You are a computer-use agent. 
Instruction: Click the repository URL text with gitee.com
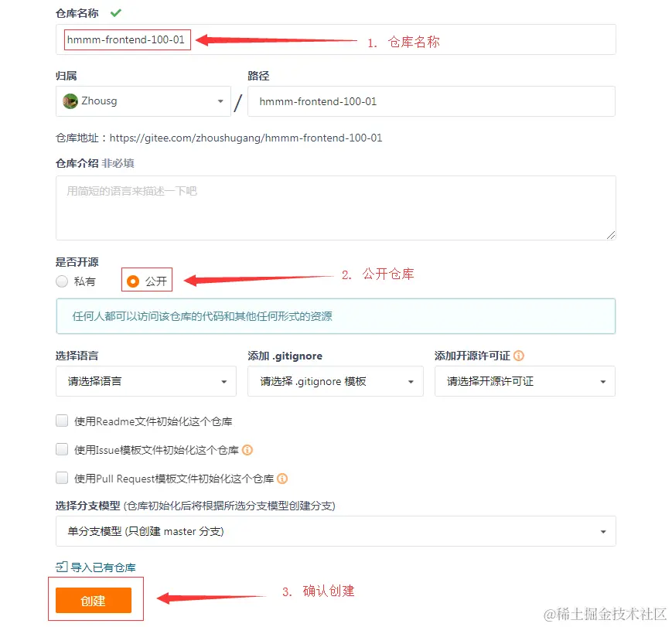[x=246, y=138]
